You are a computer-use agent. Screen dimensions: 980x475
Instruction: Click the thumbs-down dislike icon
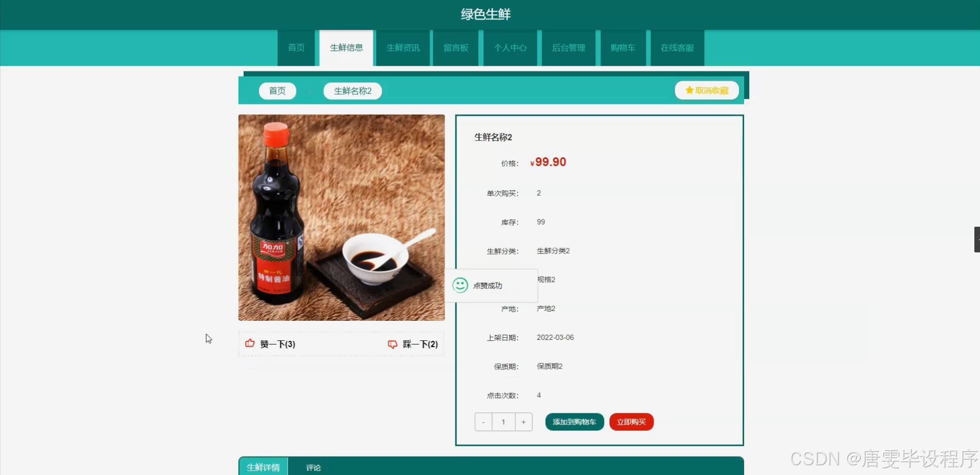pos(393,344)
